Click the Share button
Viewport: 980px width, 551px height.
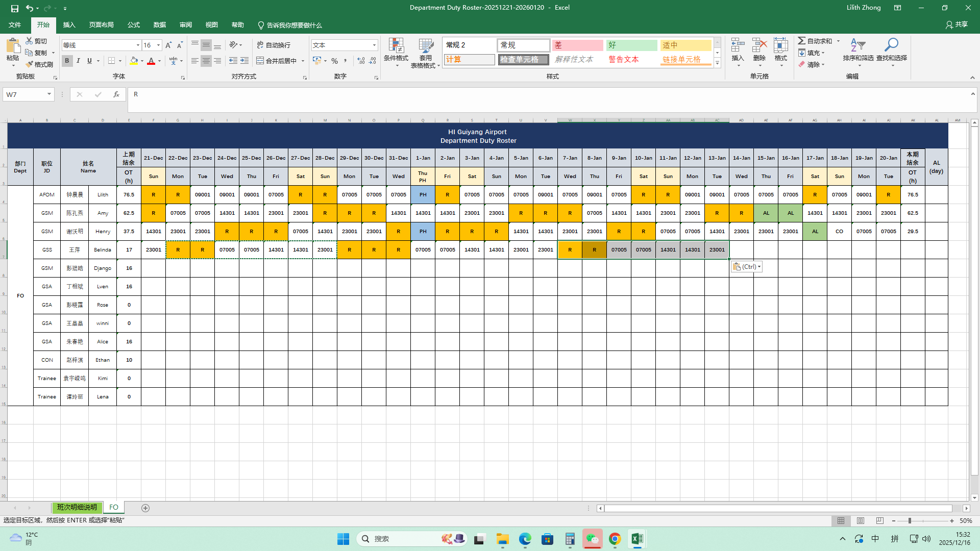(x=956, y=24)
